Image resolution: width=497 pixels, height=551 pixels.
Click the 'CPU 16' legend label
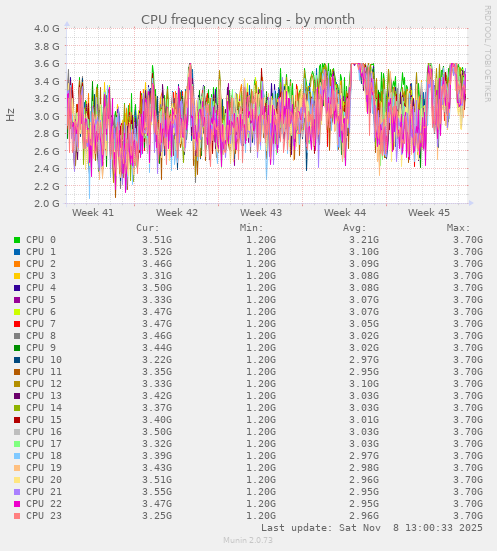click(44, 432)
